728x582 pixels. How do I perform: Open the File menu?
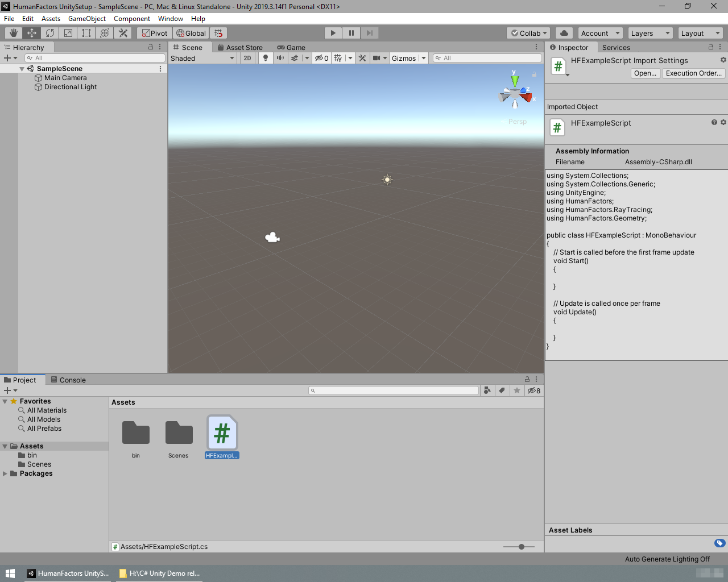point(9,19)
